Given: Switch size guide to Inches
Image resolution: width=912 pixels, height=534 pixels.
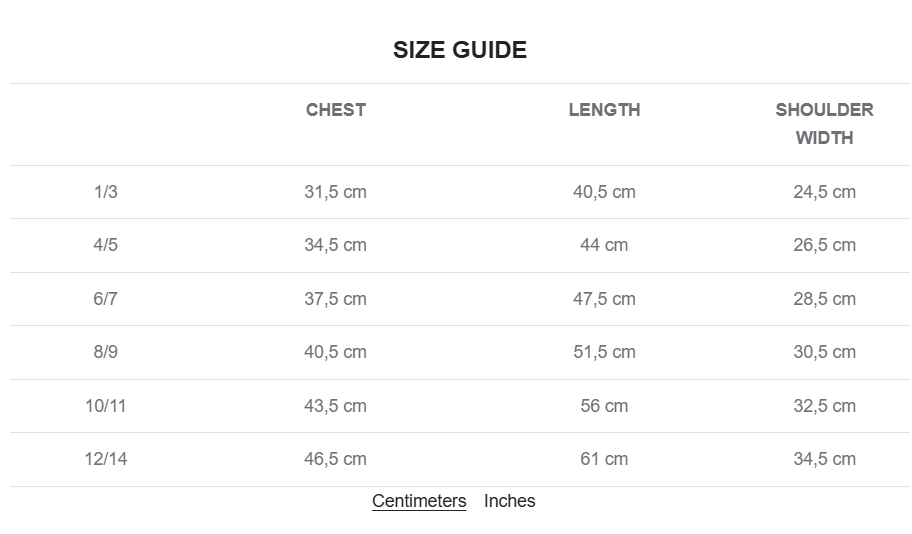Looking at the screenshot, I should pos(509,501).
